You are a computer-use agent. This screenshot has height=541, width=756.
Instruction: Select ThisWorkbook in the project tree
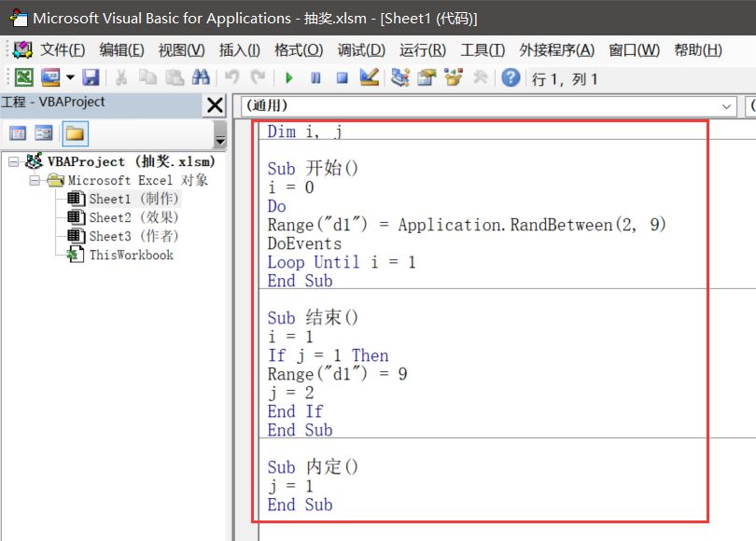pyautogui.click(x=132, y=255)
